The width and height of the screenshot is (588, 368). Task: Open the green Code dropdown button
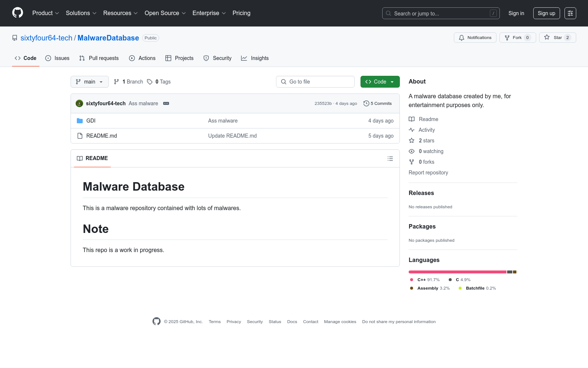click(380, 82)
